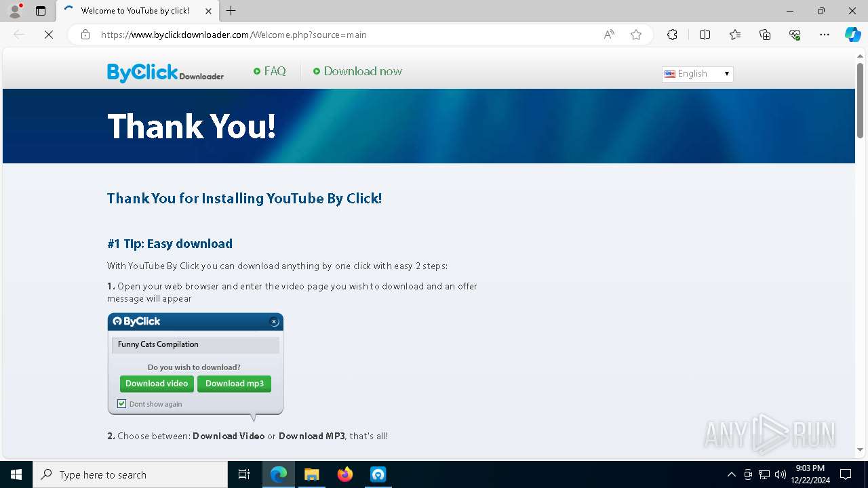
Task: Open the Favorites list
Action: coord(735,35)
